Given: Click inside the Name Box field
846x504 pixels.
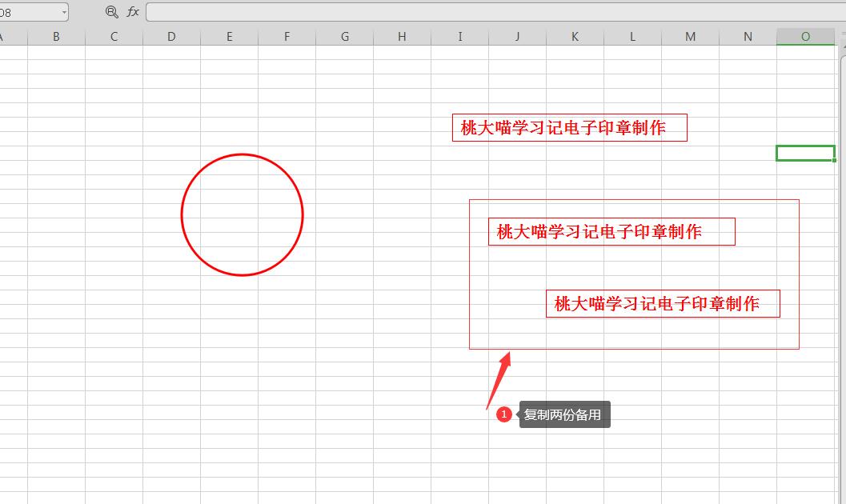Looking at the screenshot, I should tap(28, 13).
